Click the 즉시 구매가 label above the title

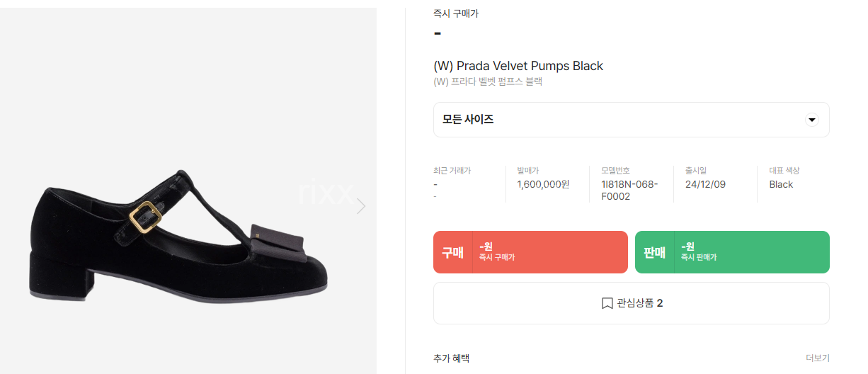(x=456, y=13)
